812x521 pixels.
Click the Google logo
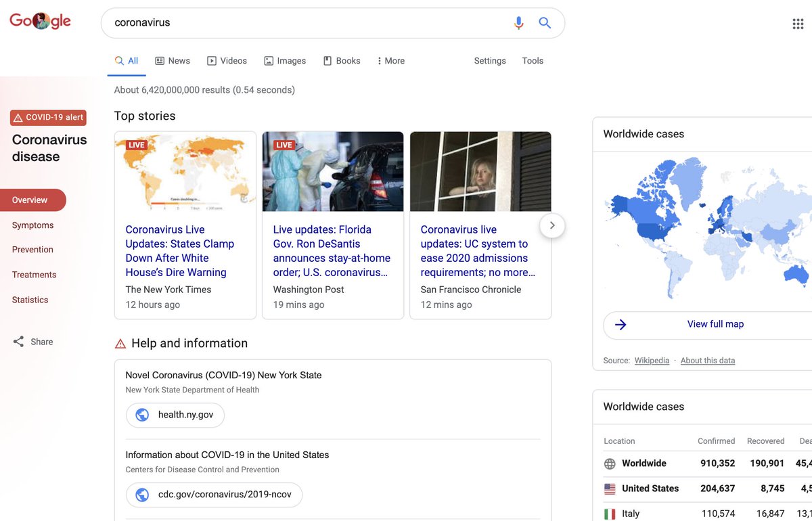(x=40, y=21)
